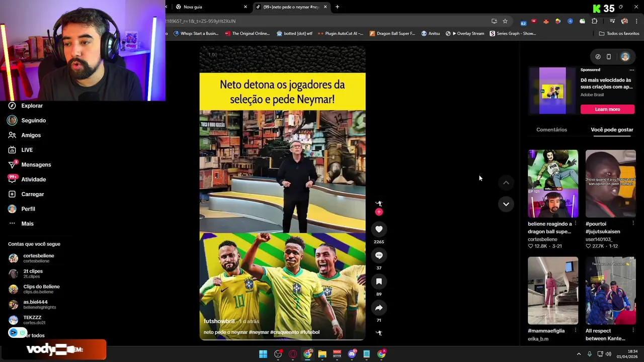Save video with the bookmark icon

point(379,282)
